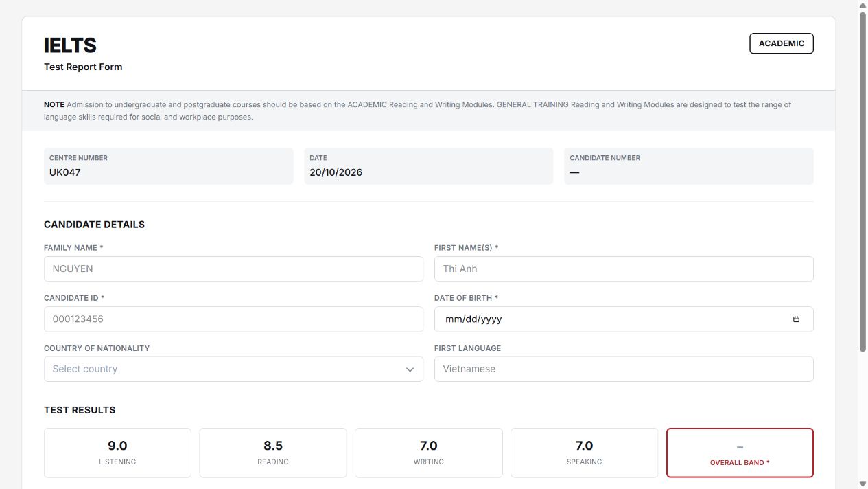Click the Speaking 7.0 score card
Viewport: 868px width, 489px height.
point(585,453)
